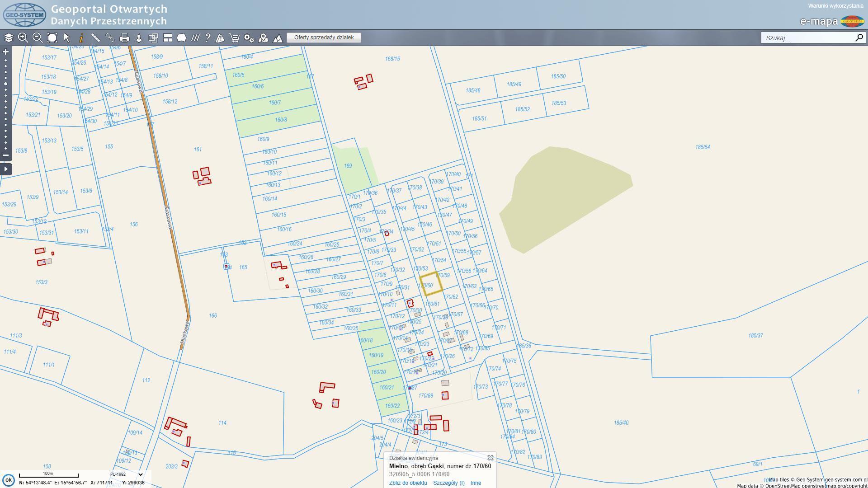Image resolution: width=868 pixels, height=488 pixels.
Task: Open the link sharing tool
Action: point(110,38)
